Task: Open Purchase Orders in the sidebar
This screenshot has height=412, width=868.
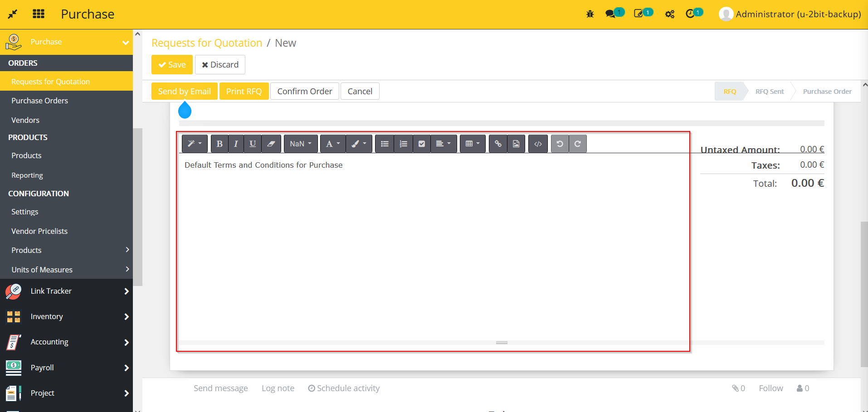Action: [40, 101]
